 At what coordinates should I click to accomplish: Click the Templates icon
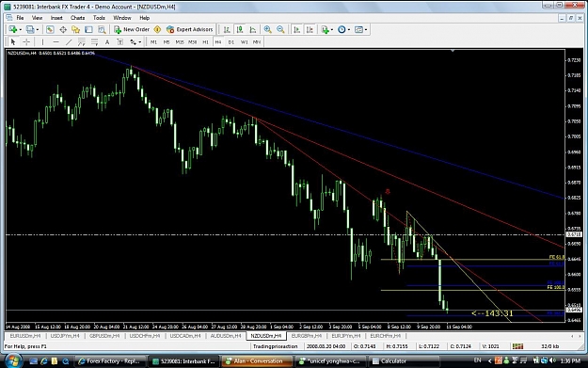(358, 29)
